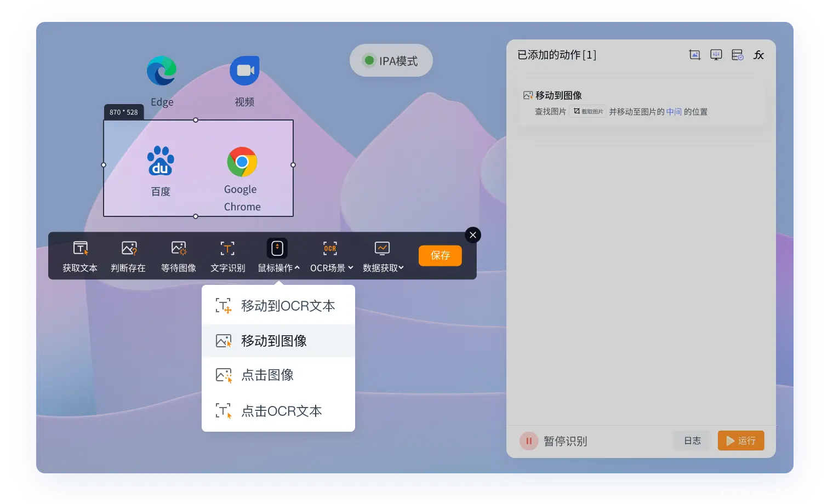Open the fx formula icon
The height and width of the screenshot is (504, 833).
[759, 55]
